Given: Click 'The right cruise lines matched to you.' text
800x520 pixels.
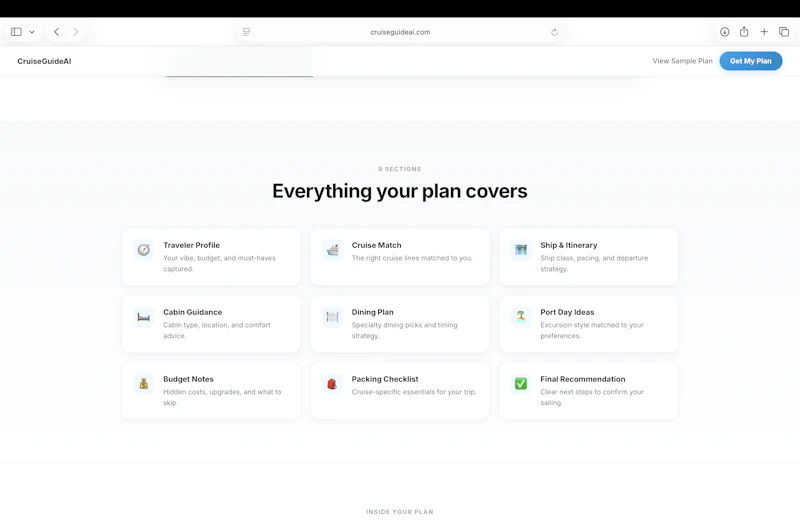Looking at the screenshot, I should 412,258.
